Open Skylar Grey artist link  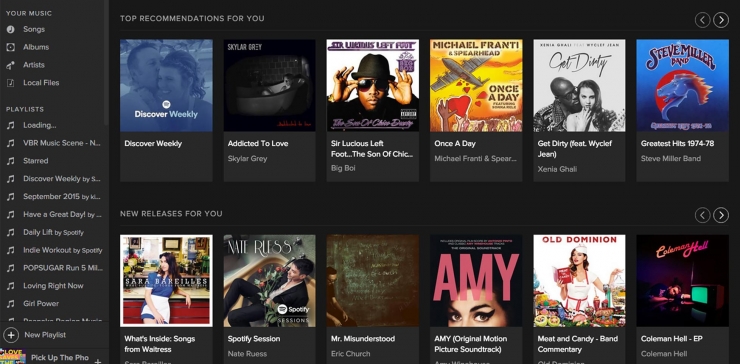pos(247,159)
